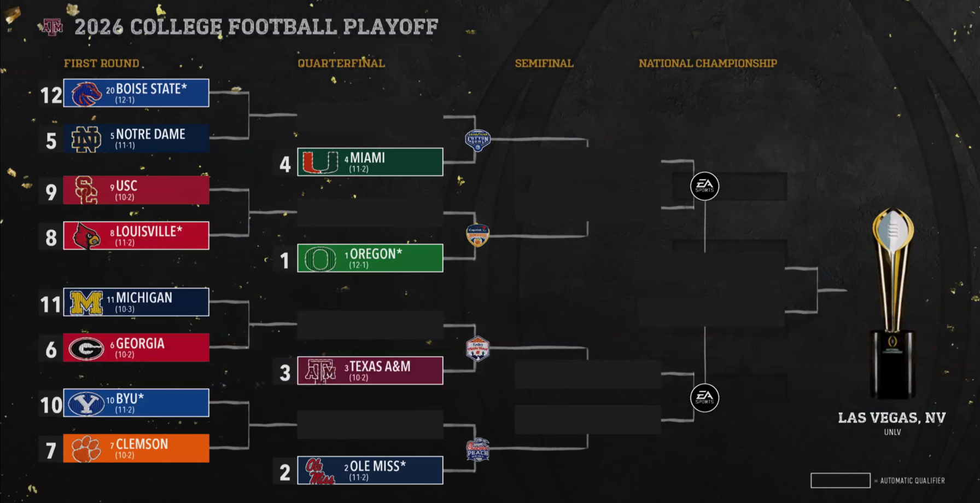Click the lower EA Sports semifinal badge
The width and height of the screenshot is (980, 503).
click(704, 398)
